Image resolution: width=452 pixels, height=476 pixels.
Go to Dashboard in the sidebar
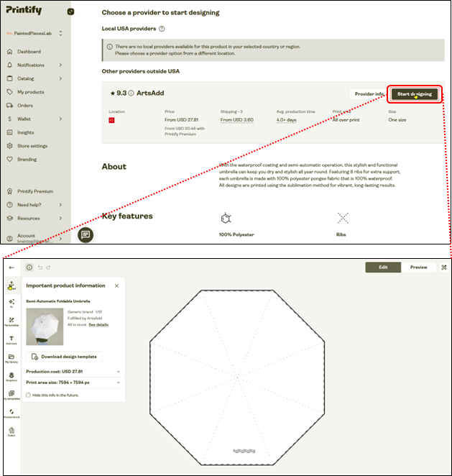pos(29,52)
